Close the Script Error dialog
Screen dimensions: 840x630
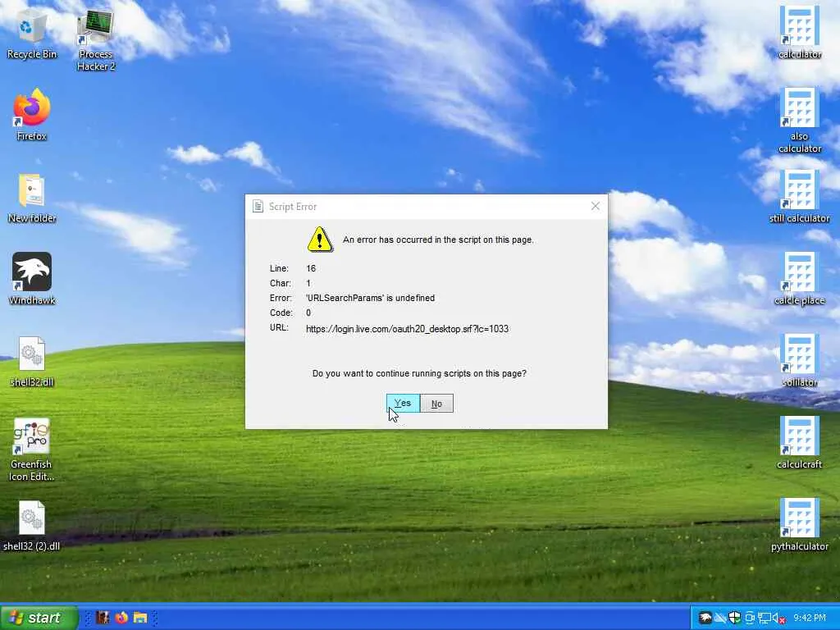click(x=596, y=206)
